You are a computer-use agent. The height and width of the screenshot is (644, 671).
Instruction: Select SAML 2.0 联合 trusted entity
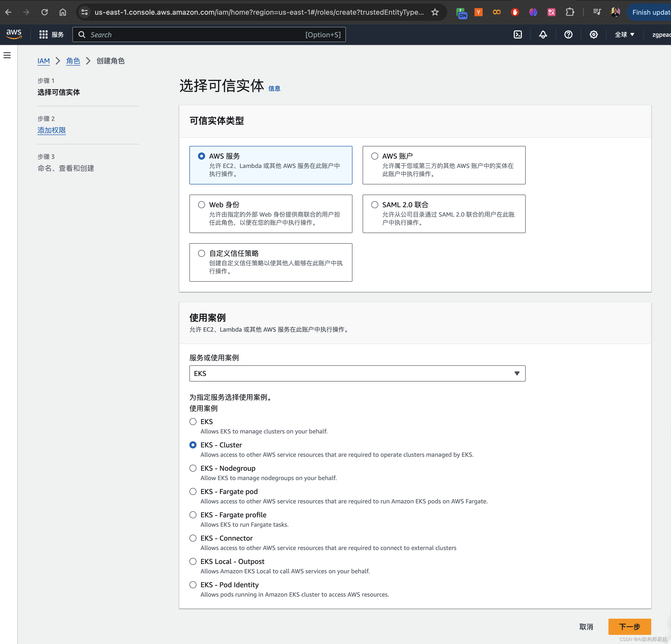[x=444, y=214]
